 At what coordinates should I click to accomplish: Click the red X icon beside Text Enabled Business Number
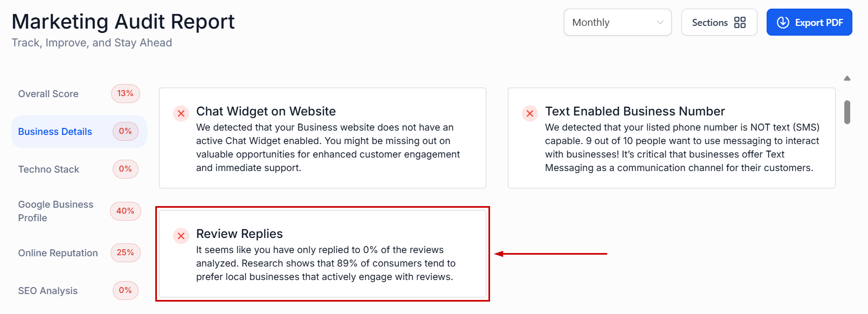[530, 113]
